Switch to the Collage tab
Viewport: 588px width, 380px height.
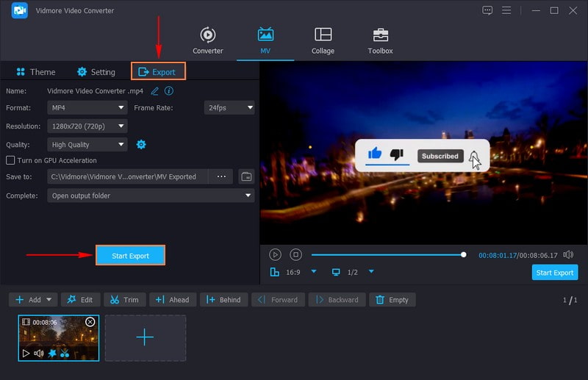point(323,40)
